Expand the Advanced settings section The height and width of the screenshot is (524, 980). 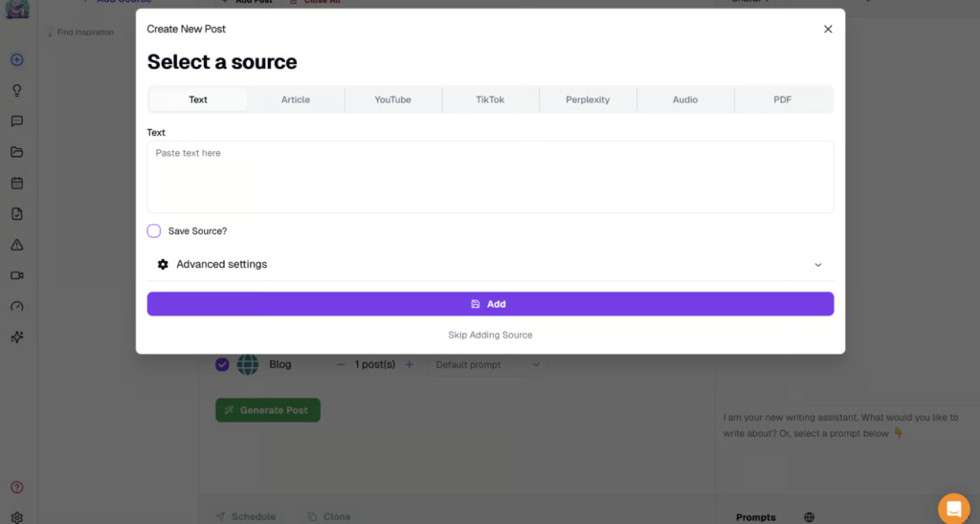(x=489, y=264)
